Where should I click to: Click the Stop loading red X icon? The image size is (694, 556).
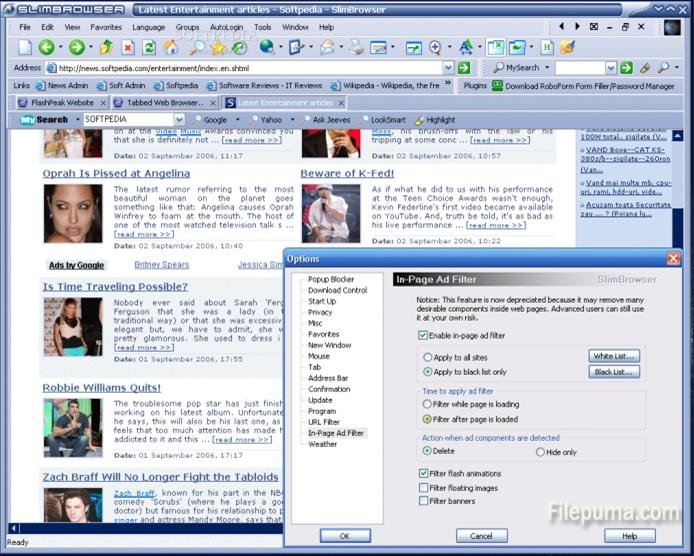click(128, 47)
